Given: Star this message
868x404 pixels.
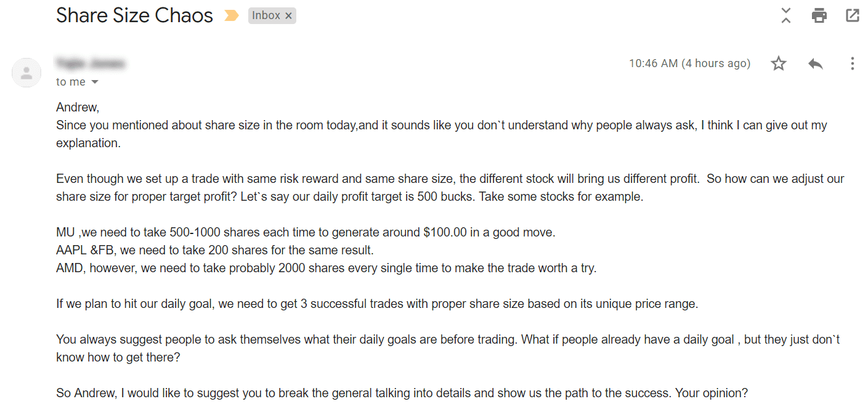Looking at the screenshot, I should click(x=779, y=63).
